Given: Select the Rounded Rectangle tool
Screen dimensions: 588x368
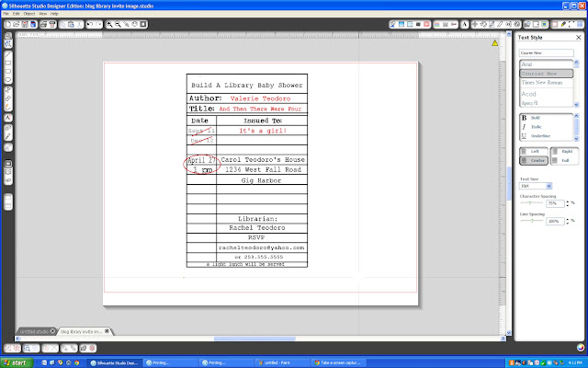Looking at the screenshot, I should click(x=8, y=71).
